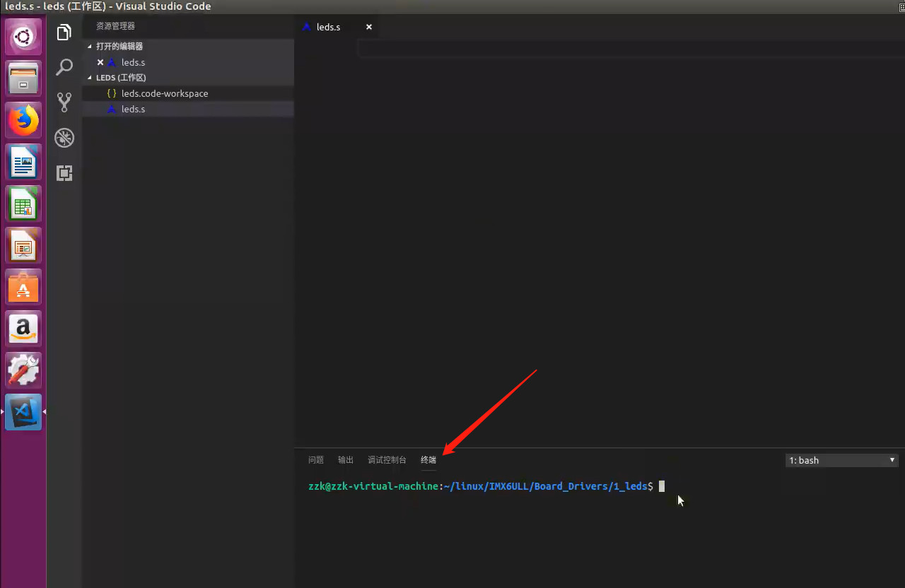Open the Extensions view in activity bar
Image resolution: width=905 pixels, height=588 pixels.
click(x=64, y=173)
